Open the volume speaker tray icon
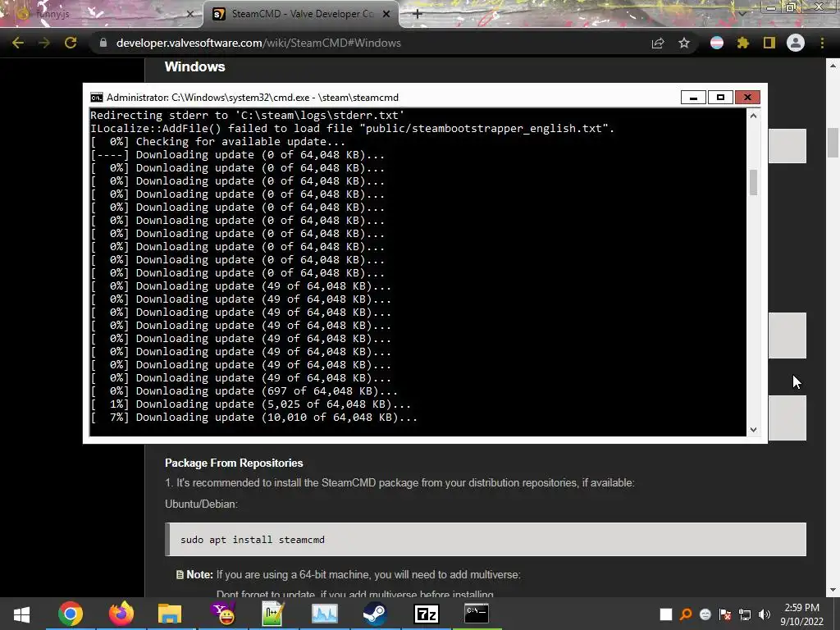 (765, 614)
